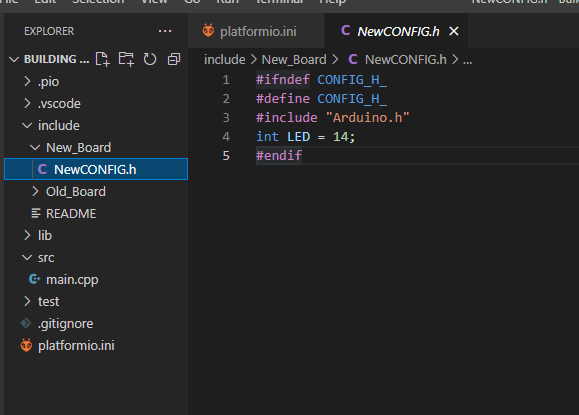This screenshot has width=579, height=415.
Task: Open the .gitignore file
Action: (96, 323)
